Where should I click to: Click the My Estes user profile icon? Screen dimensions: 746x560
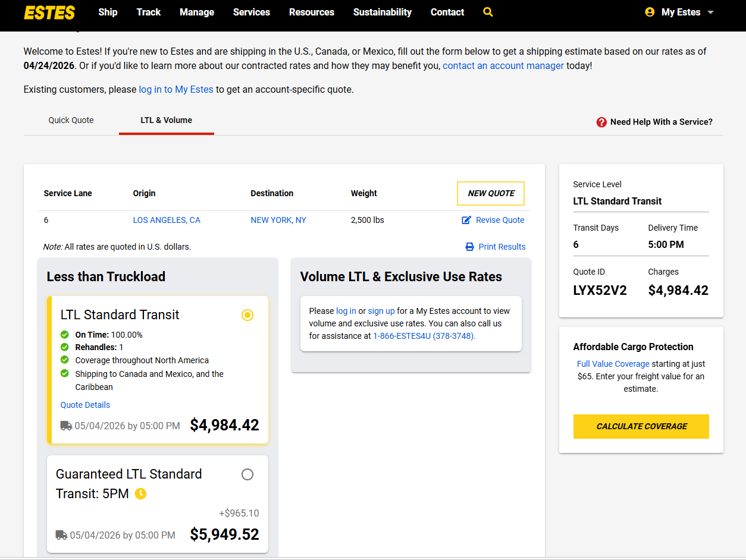click(650, 12)
